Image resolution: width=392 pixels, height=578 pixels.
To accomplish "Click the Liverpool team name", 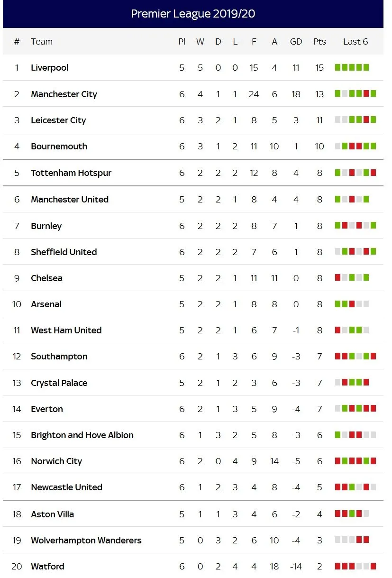I will coord(49,68).
